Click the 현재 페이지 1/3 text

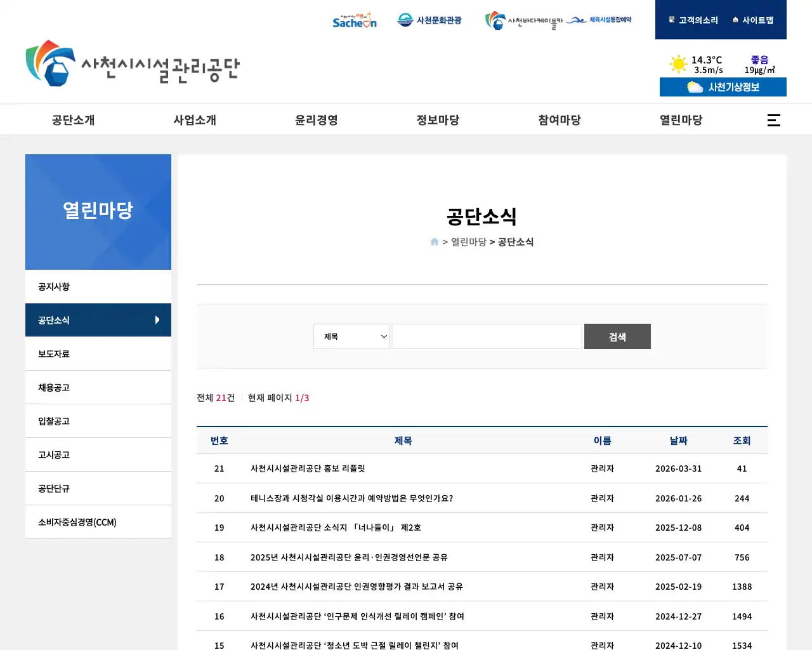278,397
